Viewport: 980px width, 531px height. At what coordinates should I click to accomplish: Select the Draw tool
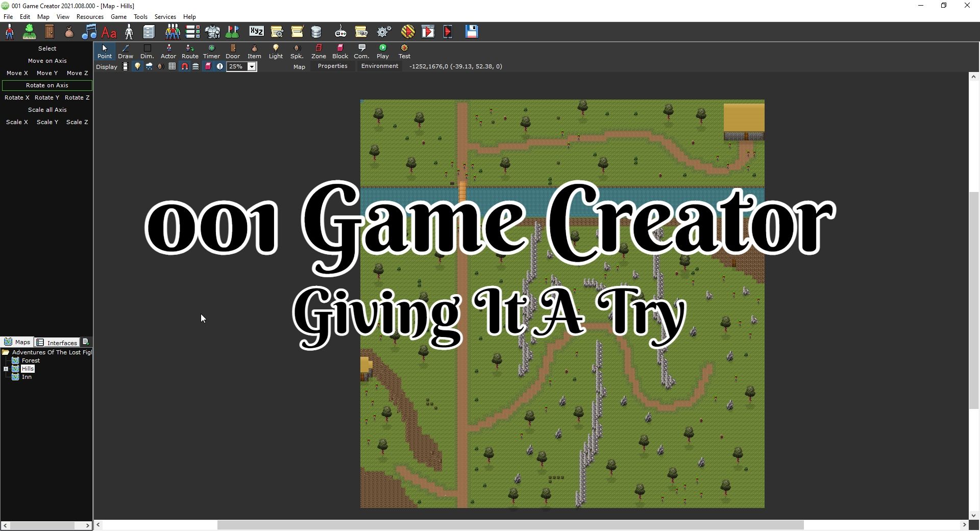point(126,52)
